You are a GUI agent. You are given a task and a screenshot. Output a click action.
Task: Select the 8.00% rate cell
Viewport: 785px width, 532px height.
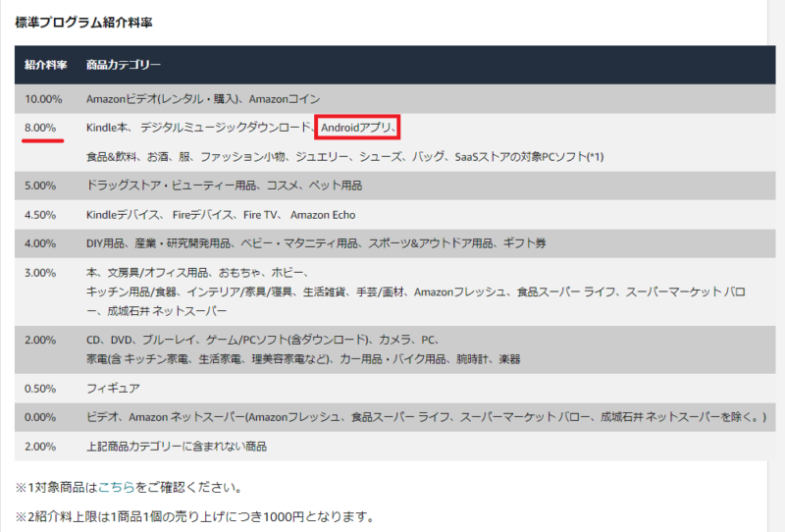[x=40, y=128]
